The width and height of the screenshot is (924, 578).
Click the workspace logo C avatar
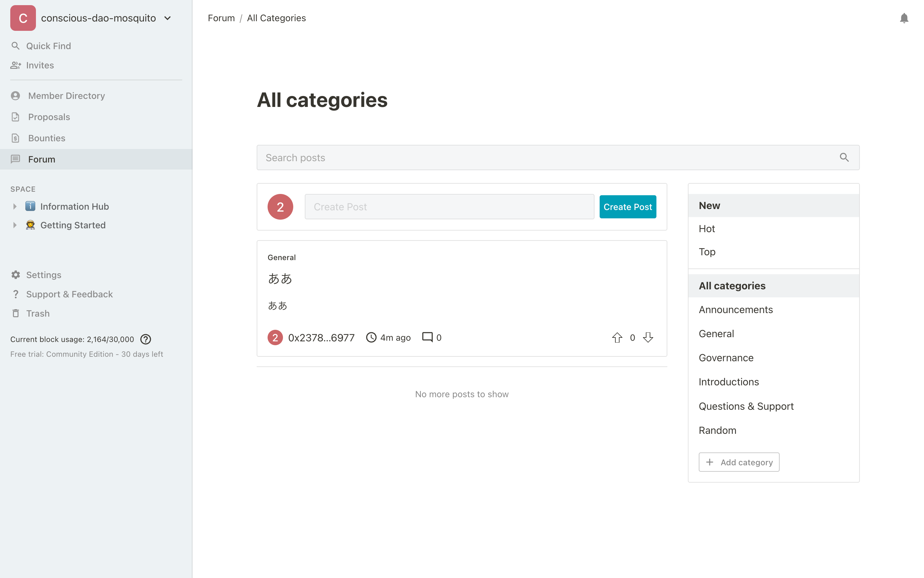[x=23, y=18]
